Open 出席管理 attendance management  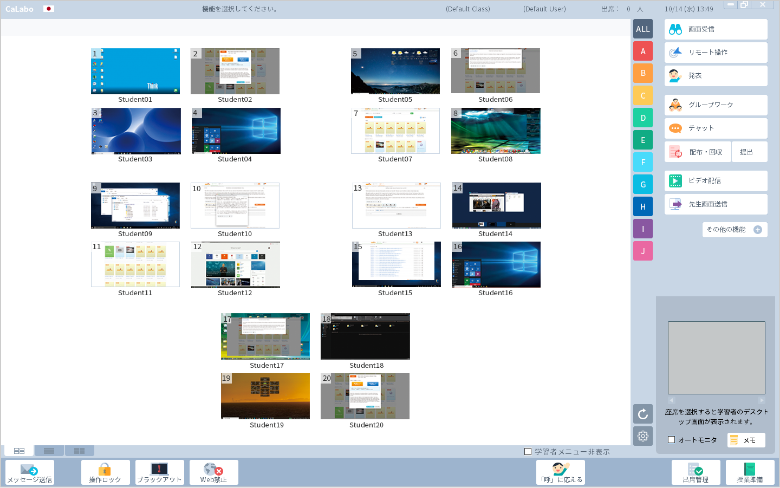(695, 472)
